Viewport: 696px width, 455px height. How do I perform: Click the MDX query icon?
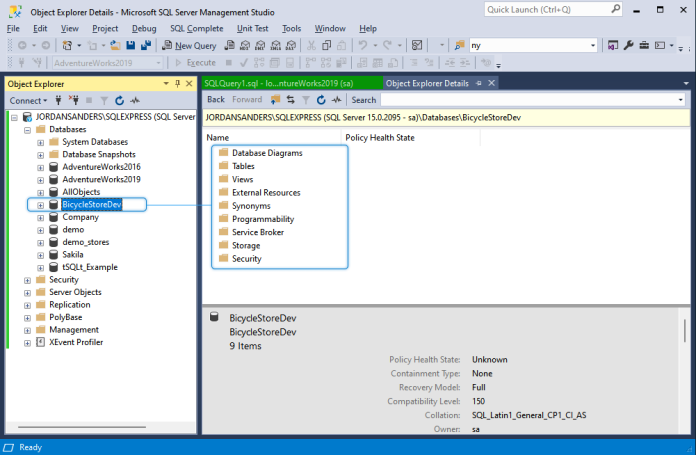click(245, 45)
